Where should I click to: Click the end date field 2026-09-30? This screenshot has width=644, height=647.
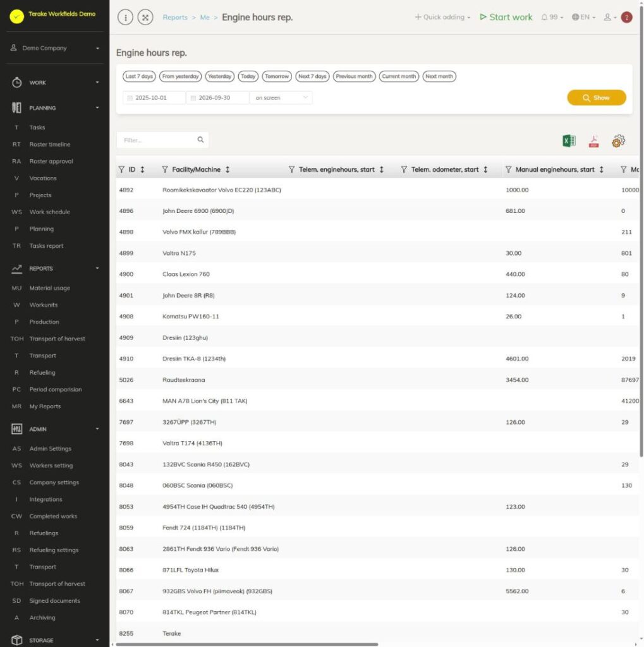[x=217, y=98]
